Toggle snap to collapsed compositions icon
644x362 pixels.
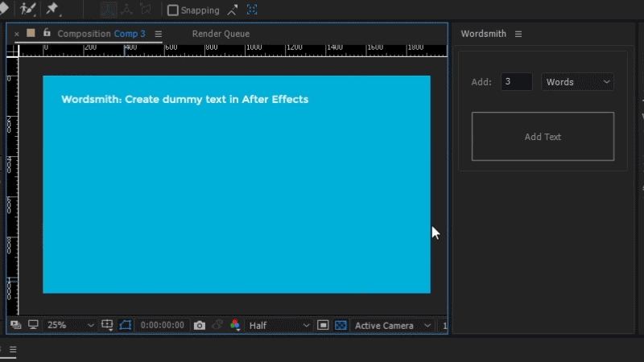click(x=252, y=10)
